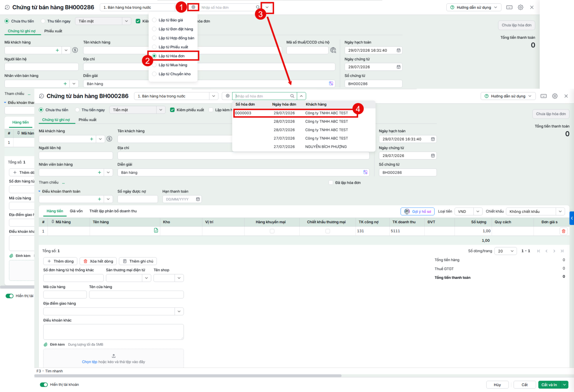This screenshot has width=574, height=392.
Task: Open settings gear at back window top right
Action: tap(521, 7)
